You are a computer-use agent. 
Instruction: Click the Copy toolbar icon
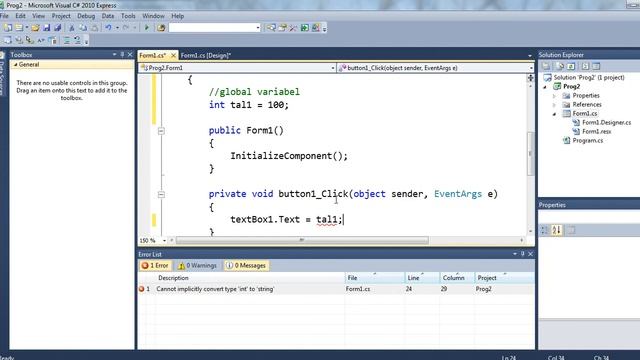pos(83,28)
